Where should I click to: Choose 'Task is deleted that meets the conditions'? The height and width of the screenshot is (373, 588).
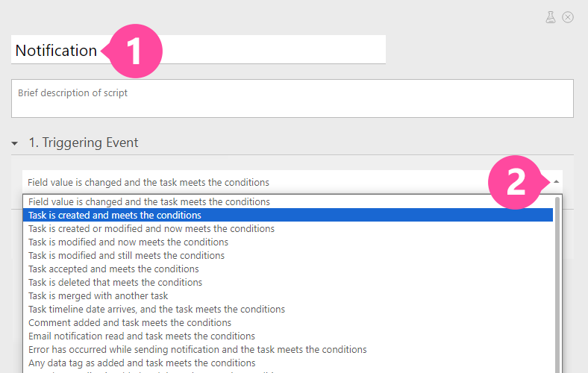(115, 282)
